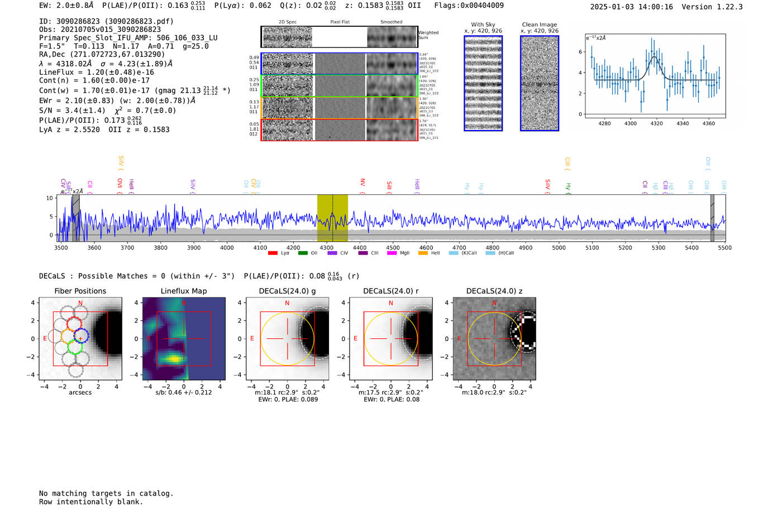Image resolution: width=782 pixels, height=532 pixels.
Task: Select the Primary Spec_Slot_IFU_AMP 506_106_033_LU line
Action: click(128, 38)
